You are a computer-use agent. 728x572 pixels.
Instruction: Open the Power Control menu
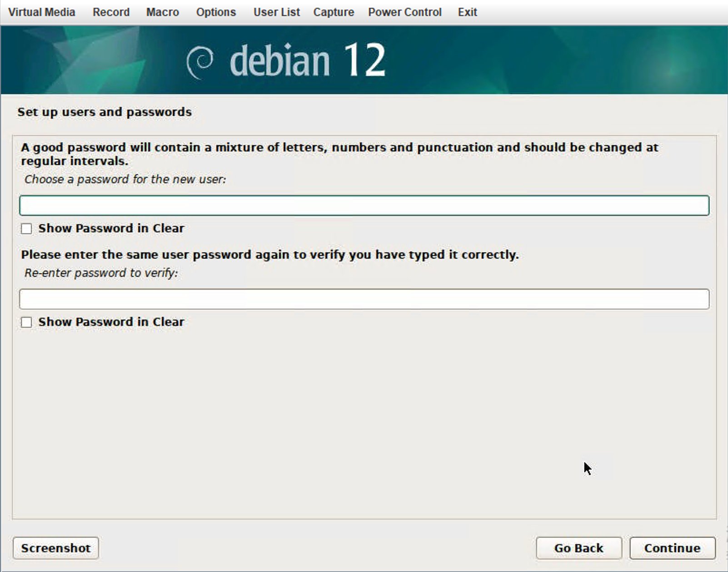click(x=404, y=12)
